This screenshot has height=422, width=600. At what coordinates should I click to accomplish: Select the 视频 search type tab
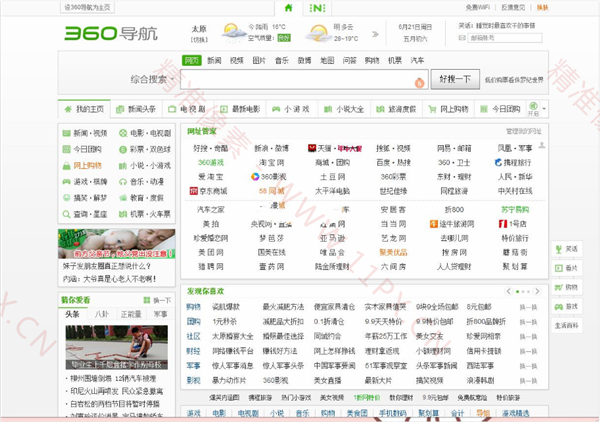pyautogui.click(x=236, y=60)
